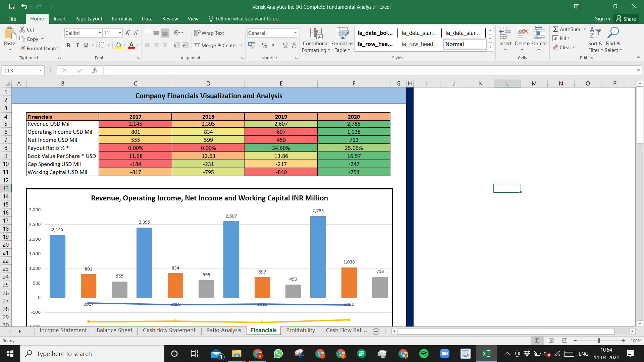The height and width of the screenshot is (362, 644).
Task: Click Sign in link
Action: [x=602, y=19]
